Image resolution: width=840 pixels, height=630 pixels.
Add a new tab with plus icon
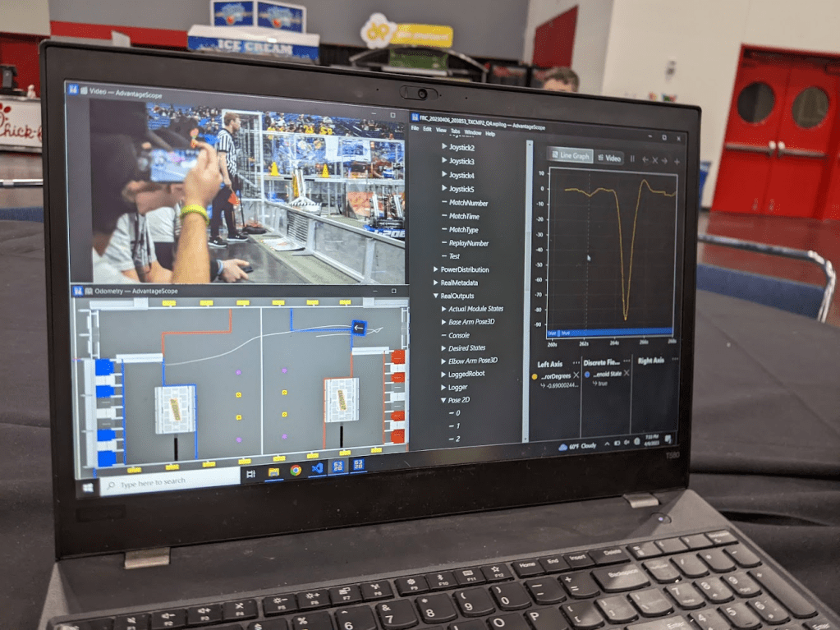(x=677, y=162)
